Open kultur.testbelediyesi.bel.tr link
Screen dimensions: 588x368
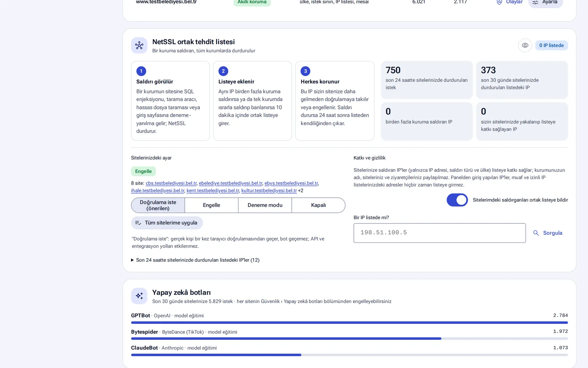[x=269, y=191]
